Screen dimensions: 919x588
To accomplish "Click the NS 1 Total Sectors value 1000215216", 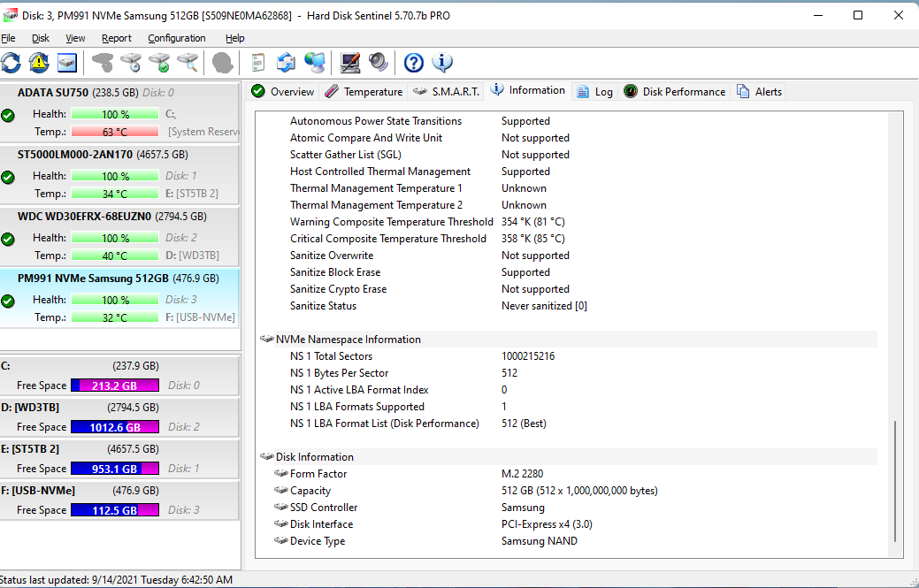I will click(x=528, y=356).
